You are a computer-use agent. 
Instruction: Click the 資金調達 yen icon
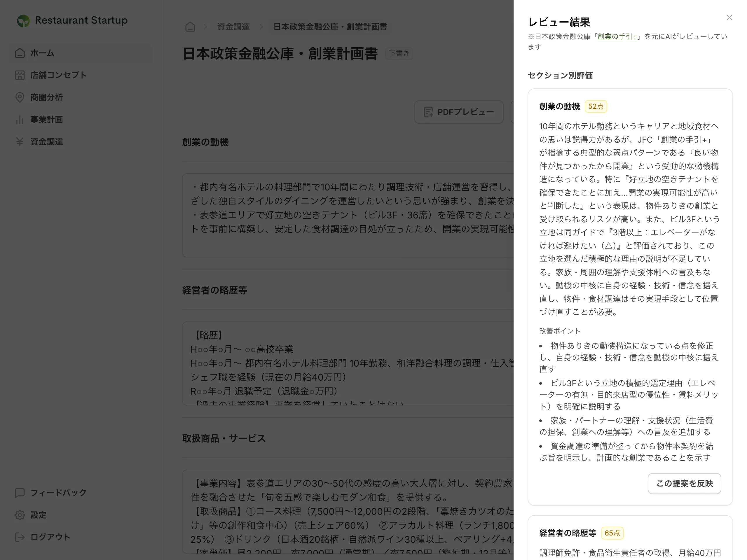pyautogui.click(x=20, y=141)
